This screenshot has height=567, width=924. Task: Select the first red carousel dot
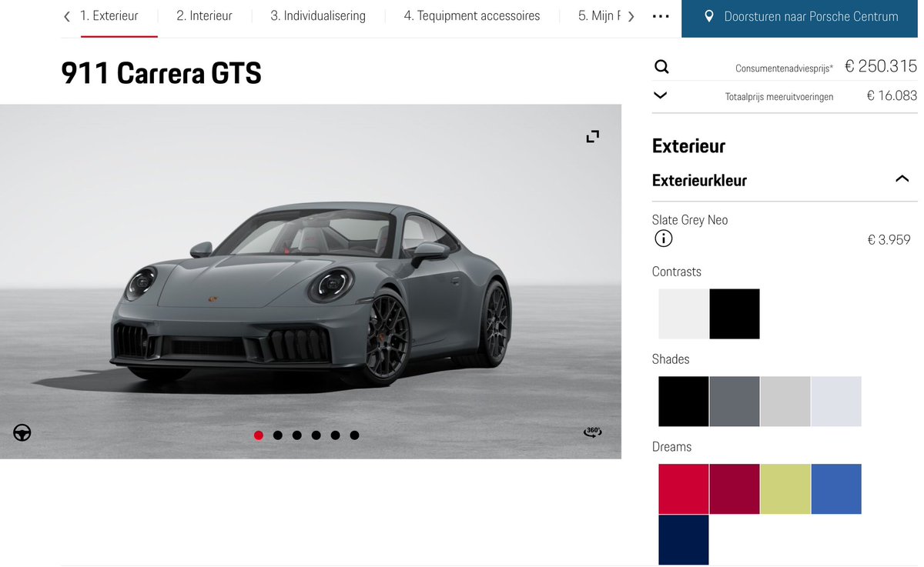click(259, 435)
